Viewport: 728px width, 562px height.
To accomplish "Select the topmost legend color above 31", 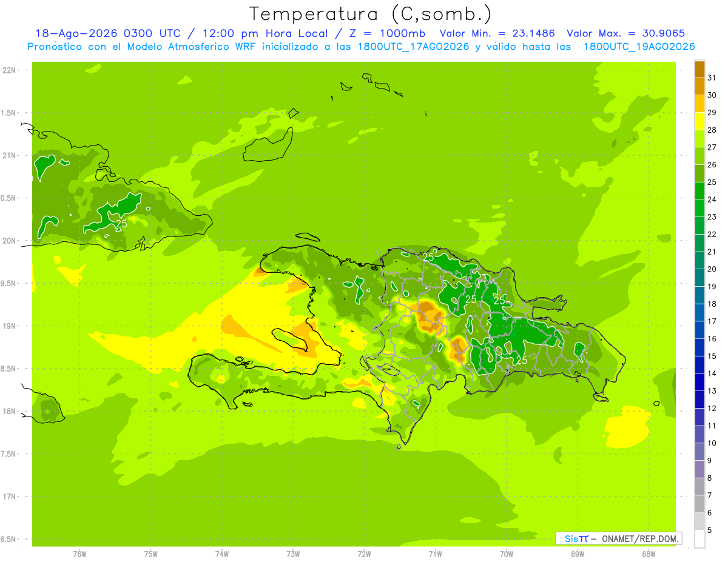I will point(699,69).
